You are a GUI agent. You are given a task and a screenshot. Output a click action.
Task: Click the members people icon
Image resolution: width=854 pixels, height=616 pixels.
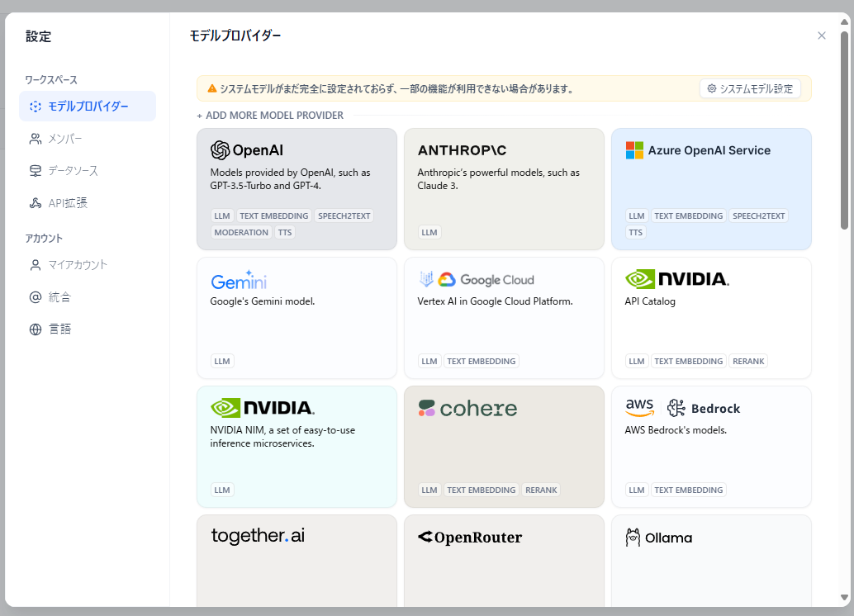(x=36, y=139)
